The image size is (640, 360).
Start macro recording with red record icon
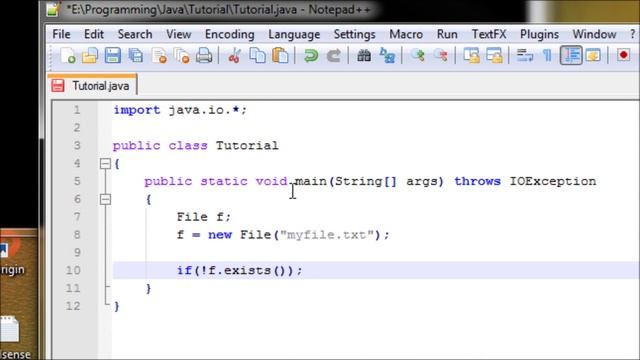coord(623,55)
